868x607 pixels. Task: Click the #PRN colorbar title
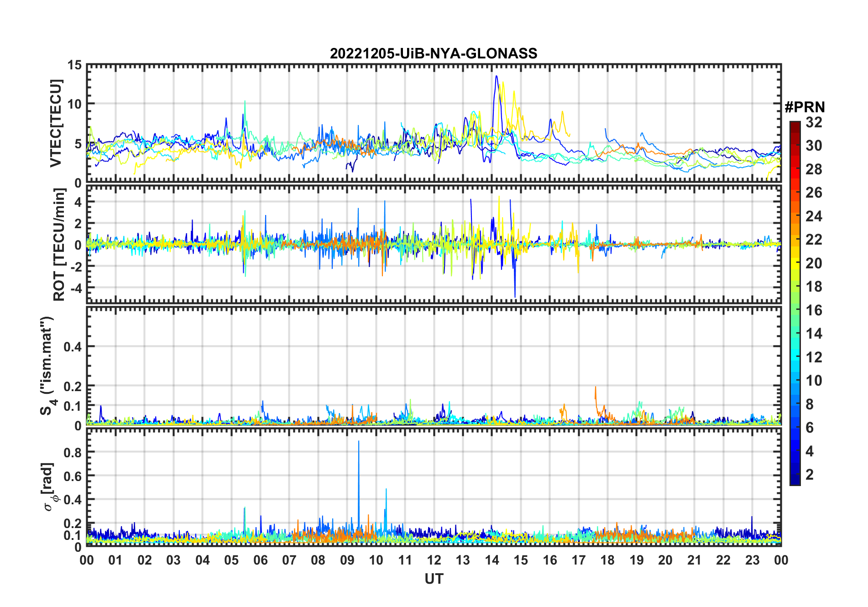(x=805, y=107)
